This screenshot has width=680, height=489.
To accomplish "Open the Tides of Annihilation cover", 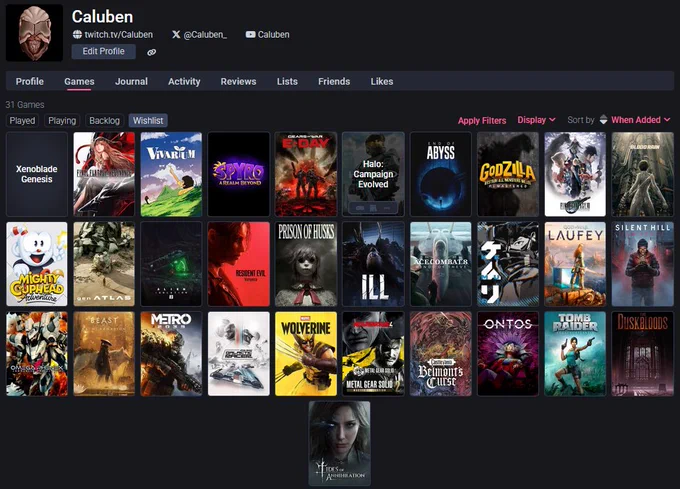I will (x=340, y=443).
